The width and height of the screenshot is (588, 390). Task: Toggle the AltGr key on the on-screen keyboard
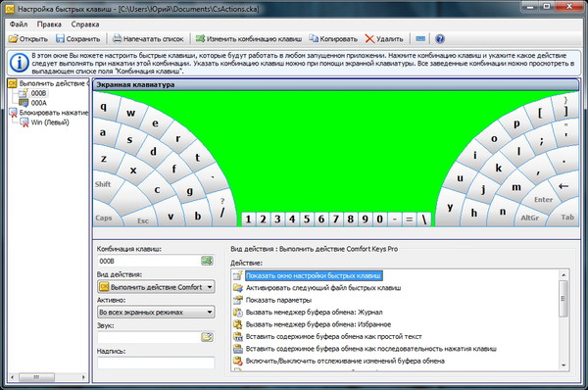(529, 218)
